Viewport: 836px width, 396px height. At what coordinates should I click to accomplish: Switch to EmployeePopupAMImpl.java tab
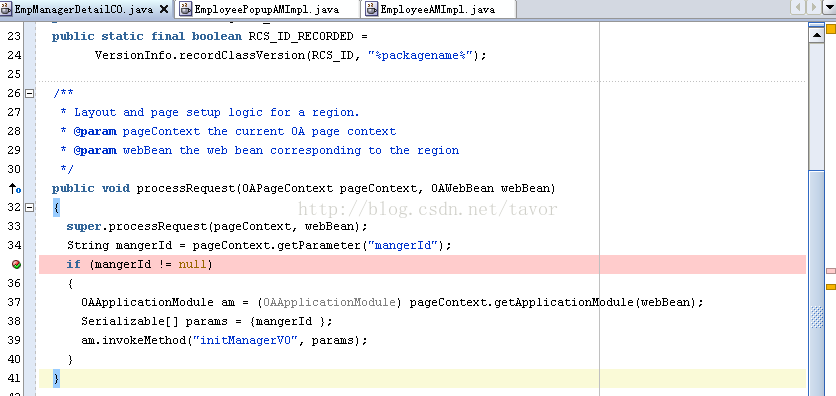(x=266, y=9)
